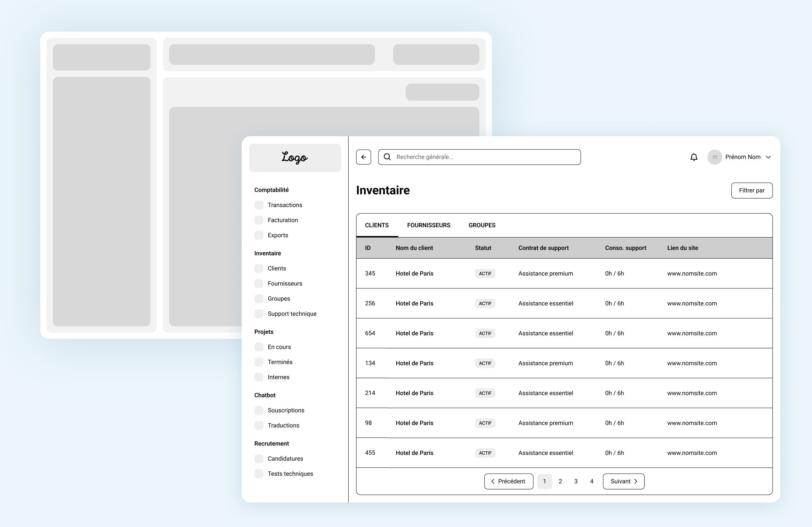Click the search magnifier icon
Screen dimensions: 812x527
click(387, 157)
